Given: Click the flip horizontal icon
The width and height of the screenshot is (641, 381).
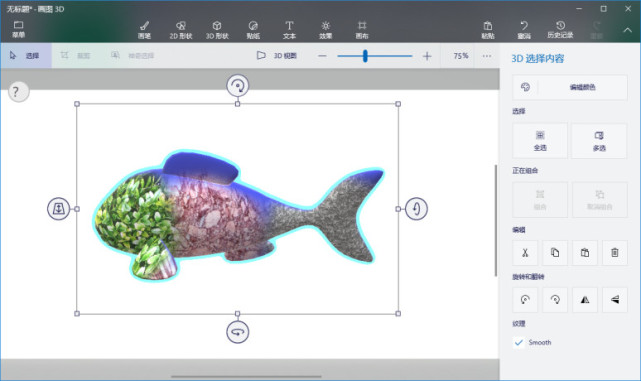Looking at the screenshot, I should 585,300.
